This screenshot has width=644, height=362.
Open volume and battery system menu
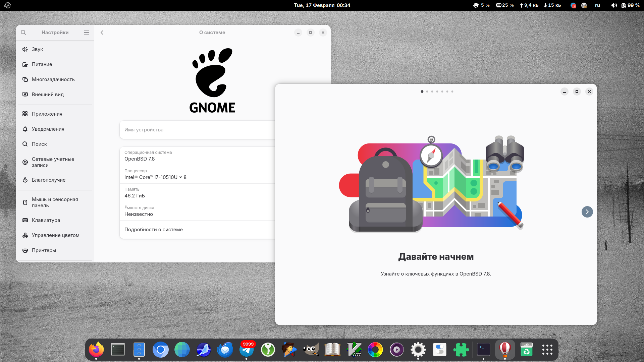625,5
